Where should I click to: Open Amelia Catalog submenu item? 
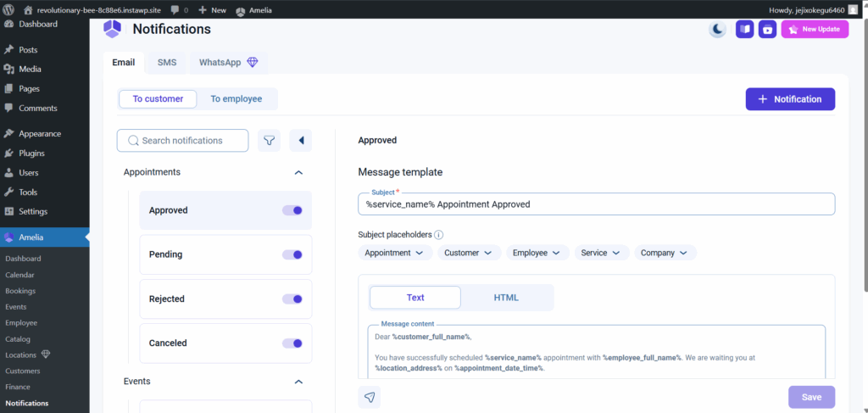18,339
